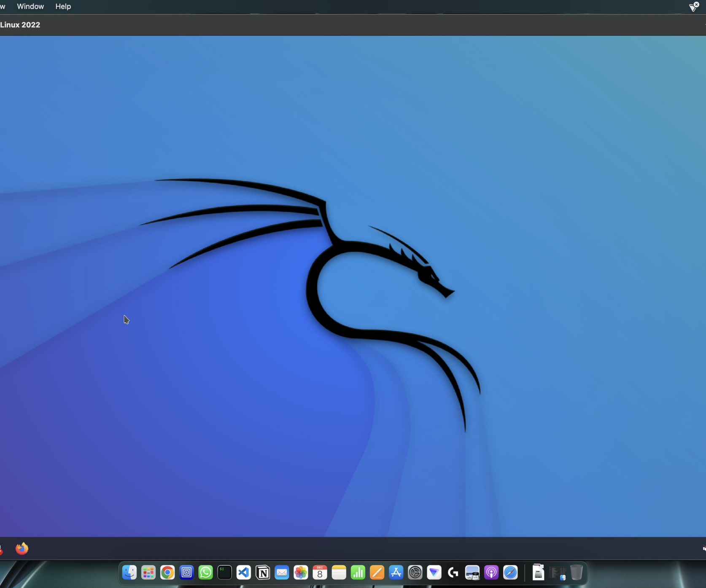Release mouse capture using the pointer icon
The width and height of the screenshot is (706, 588).
coord(693,7)
